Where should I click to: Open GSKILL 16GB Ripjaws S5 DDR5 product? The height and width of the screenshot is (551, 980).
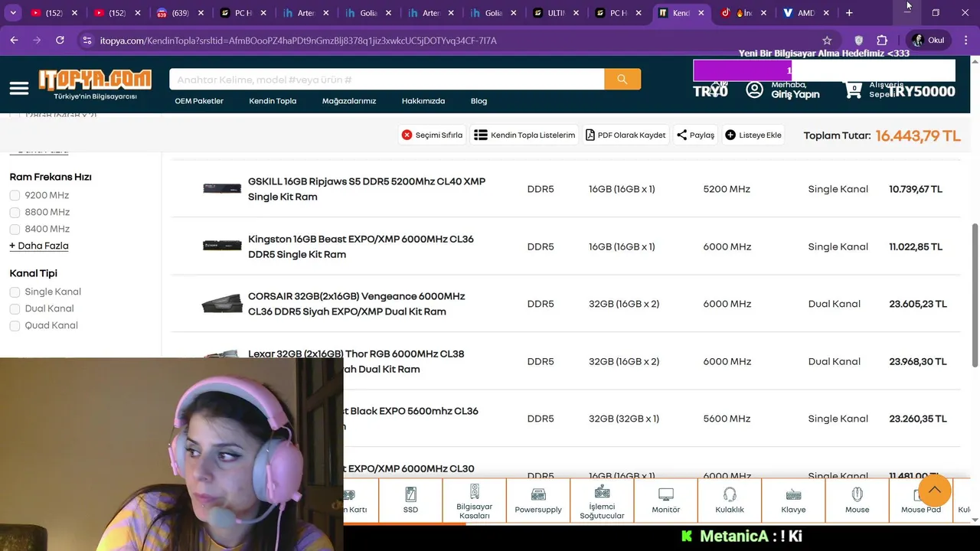tap(367, 189)
